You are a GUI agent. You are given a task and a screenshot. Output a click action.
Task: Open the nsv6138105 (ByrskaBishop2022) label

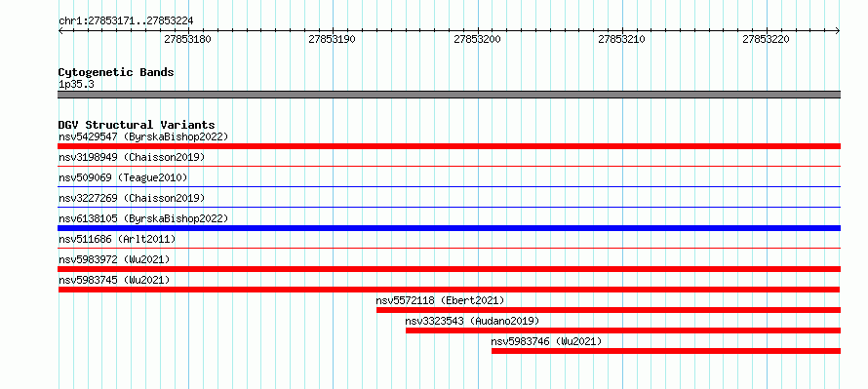point(143,218)
